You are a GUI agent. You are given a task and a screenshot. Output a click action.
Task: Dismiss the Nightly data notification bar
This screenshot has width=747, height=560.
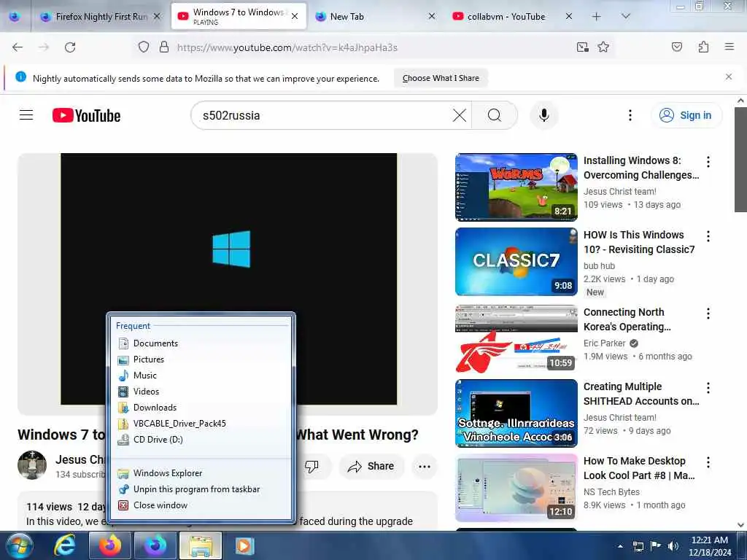(x=729, y=77)
